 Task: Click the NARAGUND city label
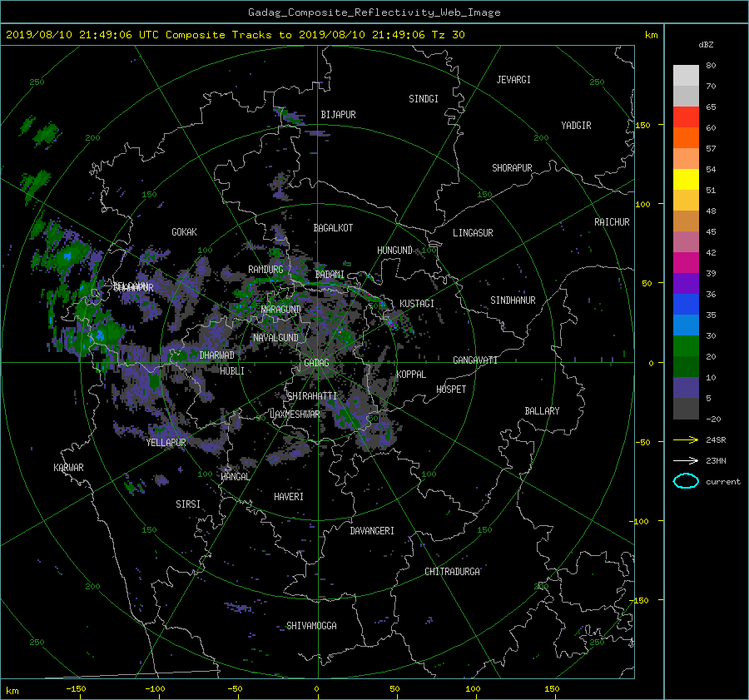coord(281,309)
